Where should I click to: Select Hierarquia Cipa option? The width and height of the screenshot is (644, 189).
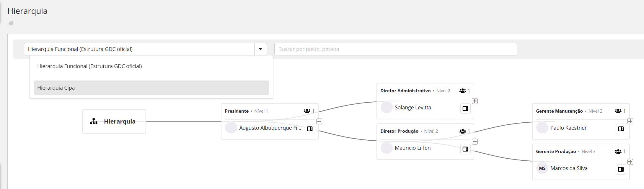pos(151,88)
